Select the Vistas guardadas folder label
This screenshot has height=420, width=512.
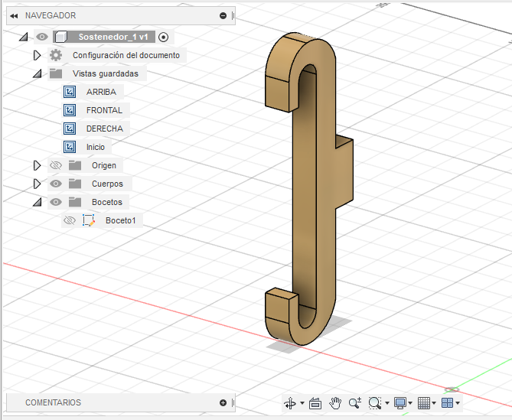[x=106, y=73]
